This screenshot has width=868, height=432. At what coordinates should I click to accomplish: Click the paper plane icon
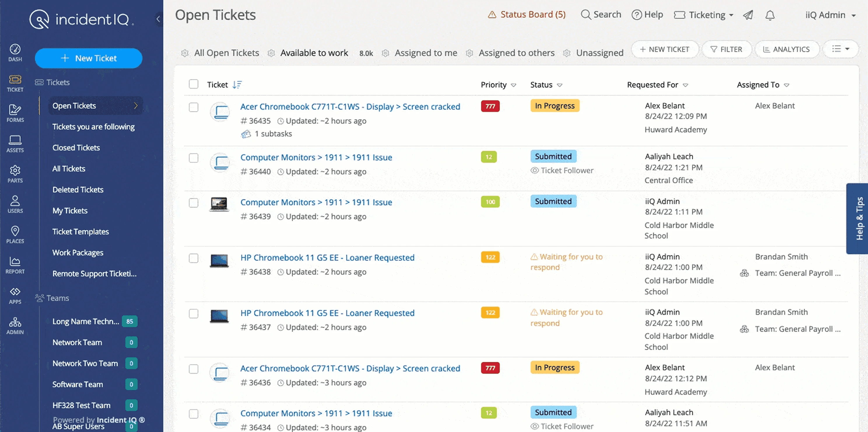click(x=748, y=15)
